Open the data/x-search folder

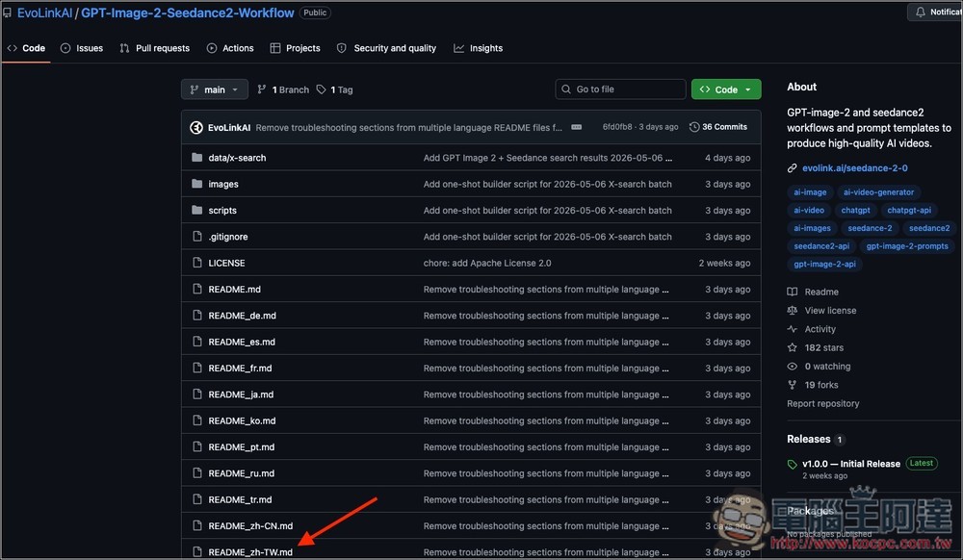pos(237,158)
